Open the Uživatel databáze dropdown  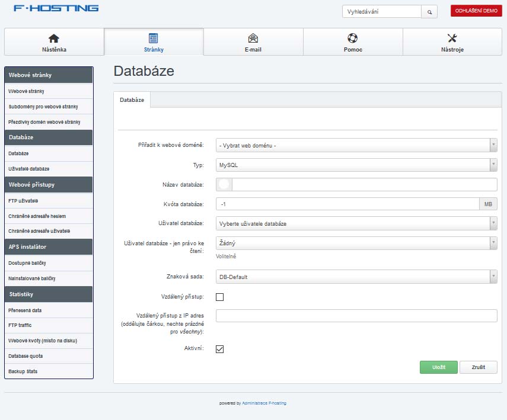coord(356,223)
